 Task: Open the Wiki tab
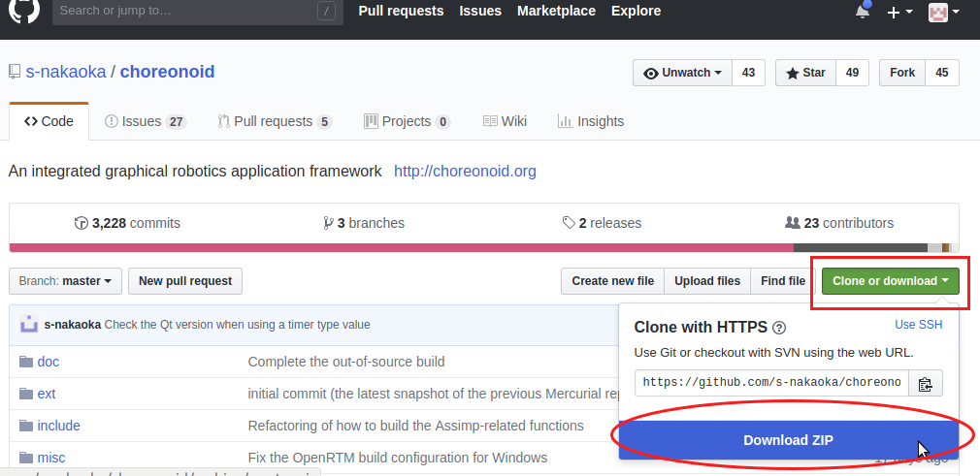(505, 121)
